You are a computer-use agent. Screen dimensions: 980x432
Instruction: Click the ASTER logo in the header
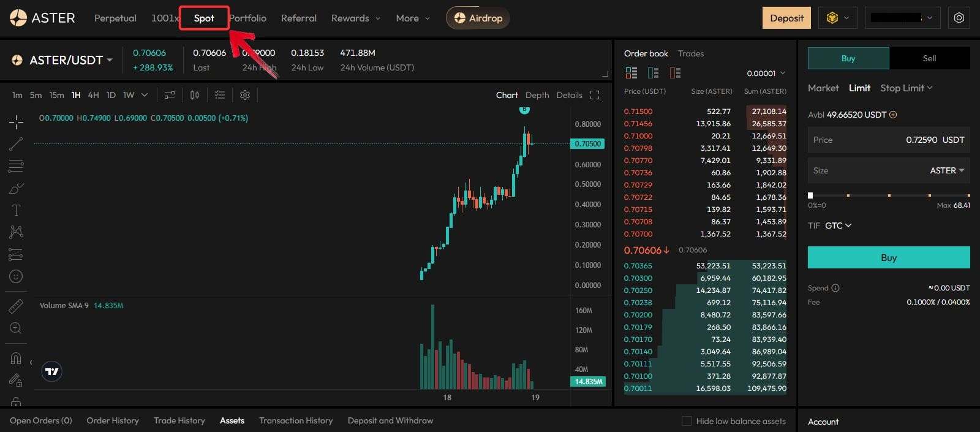[42, 18]
